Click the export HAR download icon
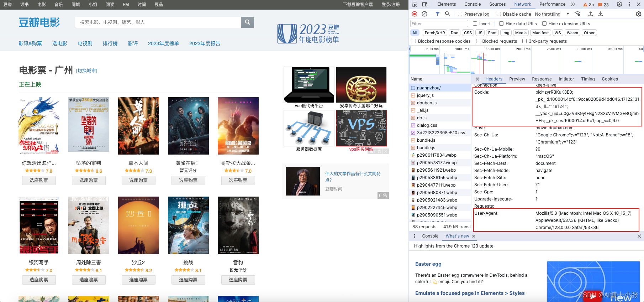644x302 pixels. (601, 14)
